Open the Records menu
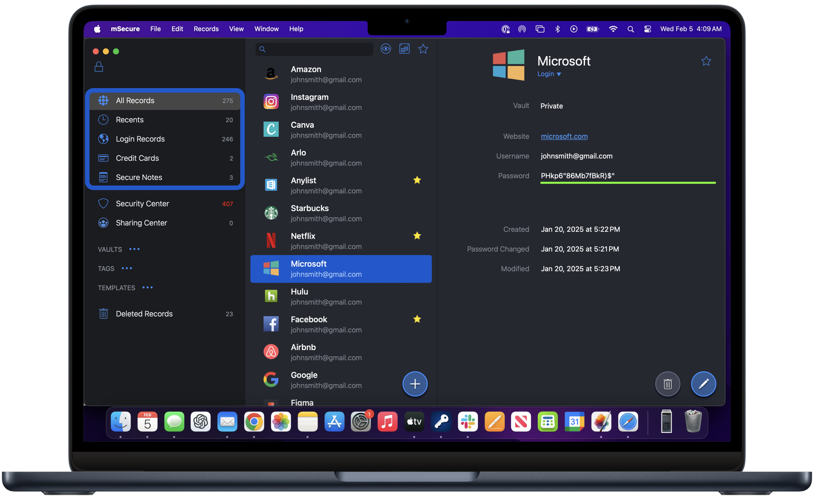The image size is (816, 504). click(x=206, y=29)
